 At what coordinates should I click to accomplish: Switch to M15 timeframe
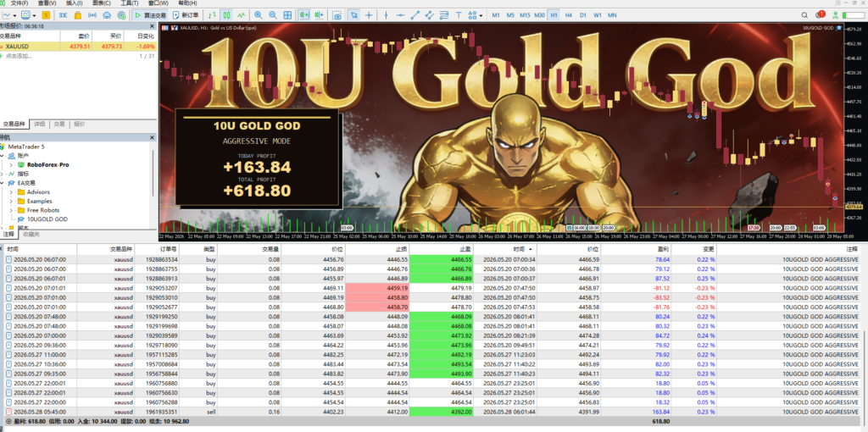pyautogui.click(x=525, y=15)
